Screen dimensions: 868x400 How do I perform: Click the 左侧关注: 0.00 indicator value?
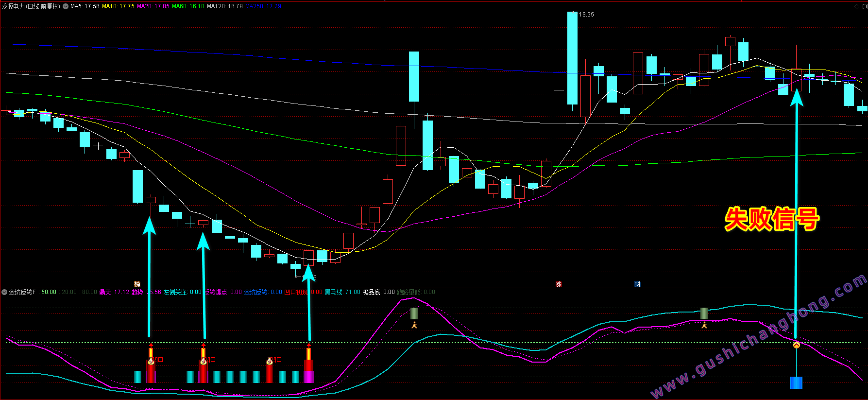point(182,292)
